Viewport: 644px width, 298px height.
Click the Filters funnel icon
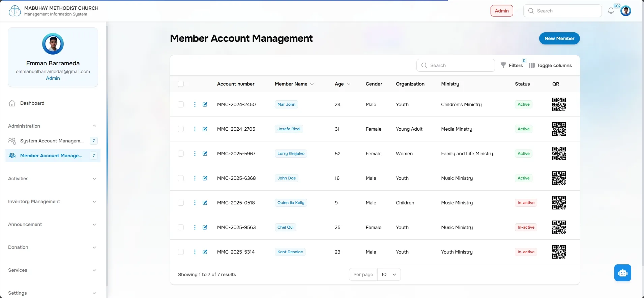[x=503, y=65]
